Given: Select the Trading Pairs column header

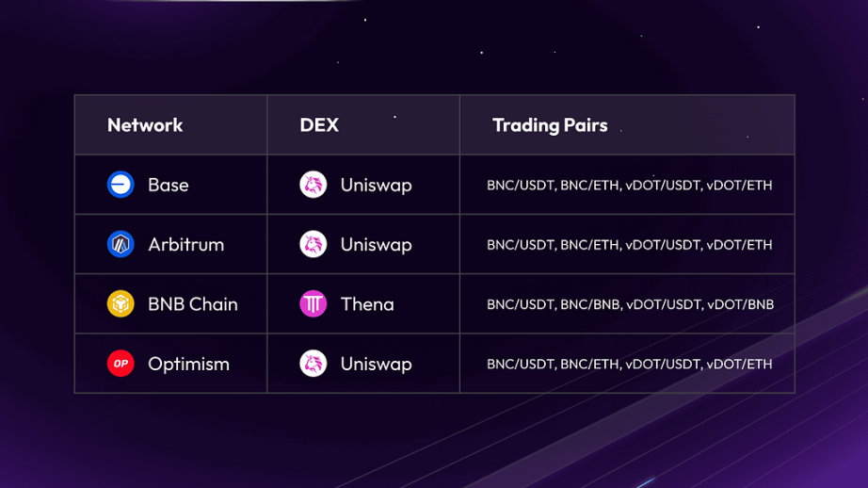Looking at the screenshot, I should click(550, 125).
